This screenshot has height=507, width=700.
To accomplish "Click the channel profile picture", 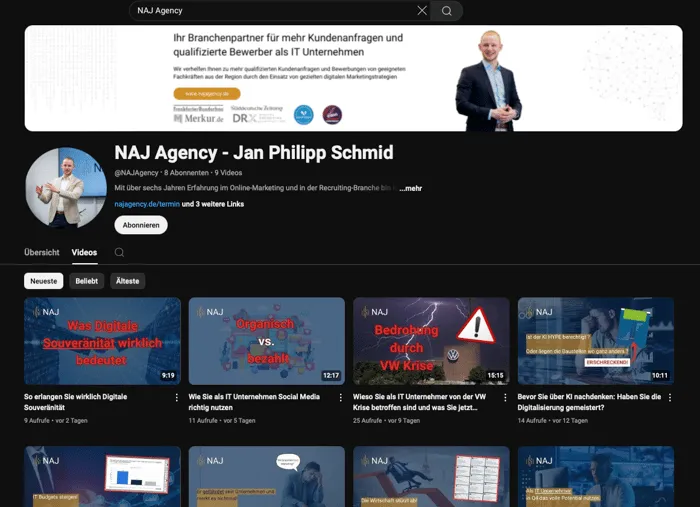I will [66, 188].
